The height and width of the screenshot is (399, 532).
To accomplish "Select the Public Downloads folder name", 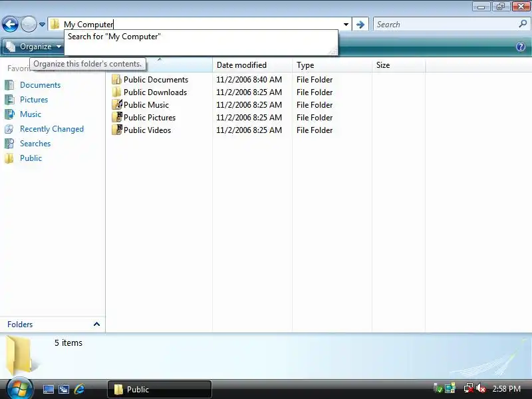I will pos(155,92).
